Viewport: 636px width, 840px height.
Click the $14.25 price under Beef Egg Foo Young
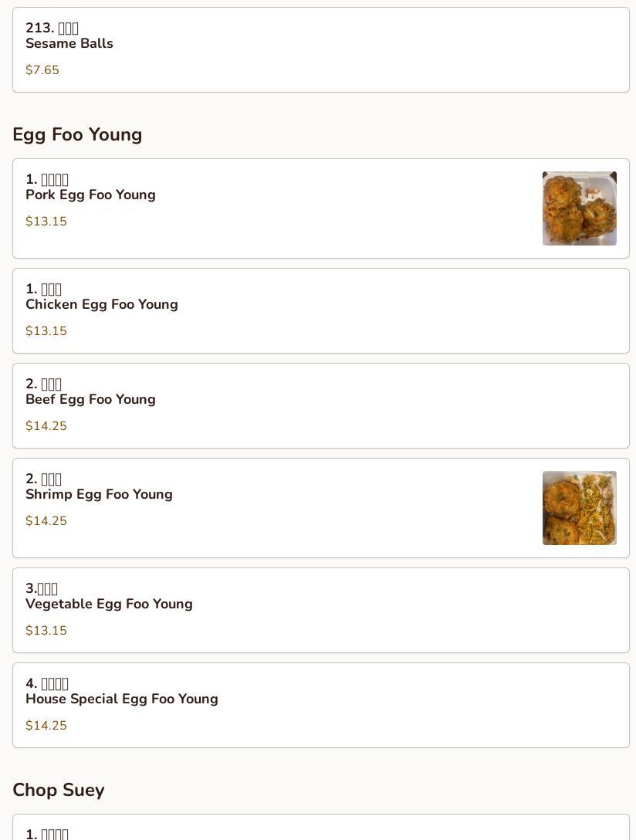click(46, 426)
